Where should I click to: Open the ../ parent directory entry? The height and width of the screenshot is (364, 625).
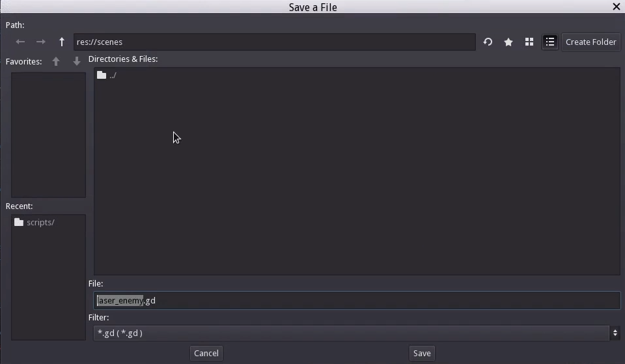pyautogui.click(x=106, y=75)
